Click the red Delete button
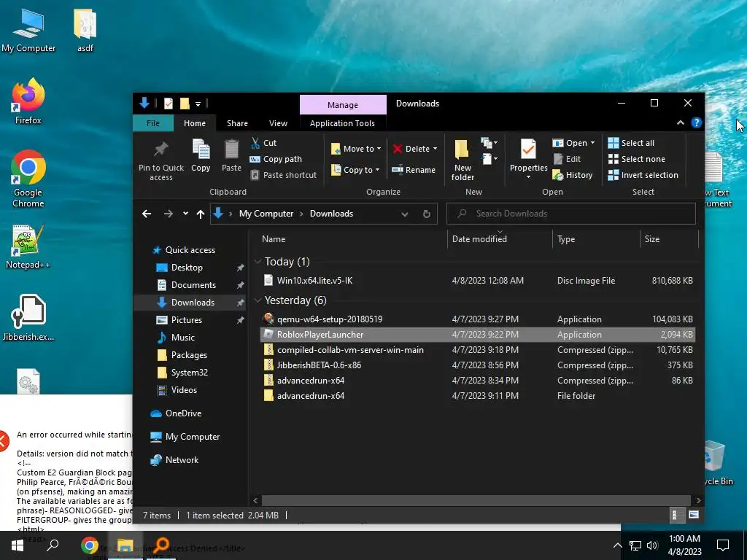747x560 pixels. pyautogui.click(x=414, y=149)
